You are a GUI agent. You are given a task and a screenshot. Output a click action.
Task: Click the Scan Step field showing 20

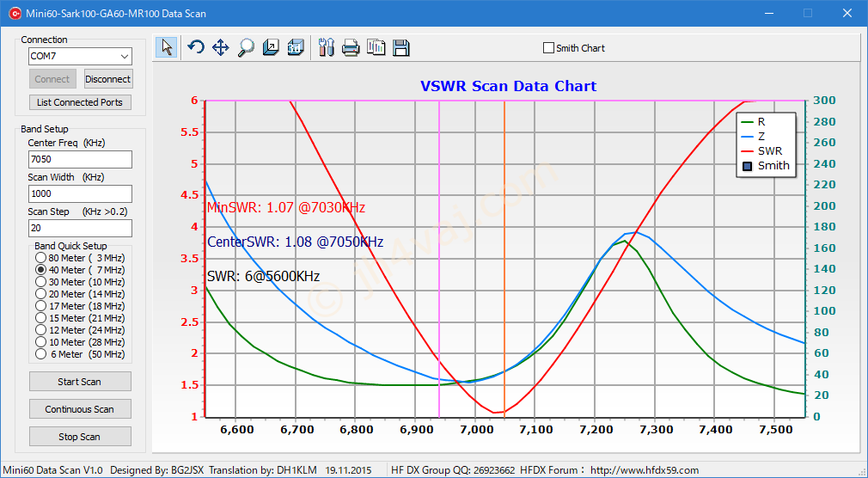tap(80, 228)
